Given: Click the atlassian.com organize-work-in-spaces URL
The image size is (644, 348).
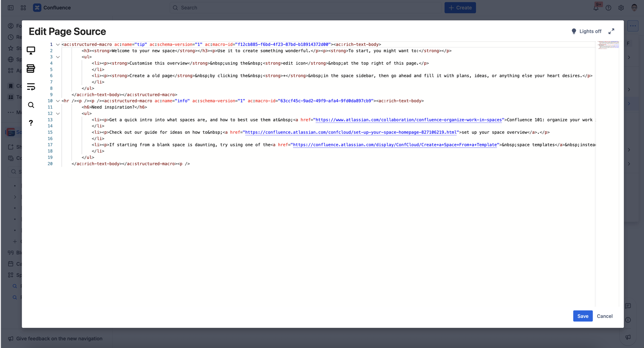Looking at the screenshot, I should [x=409, y=120].
